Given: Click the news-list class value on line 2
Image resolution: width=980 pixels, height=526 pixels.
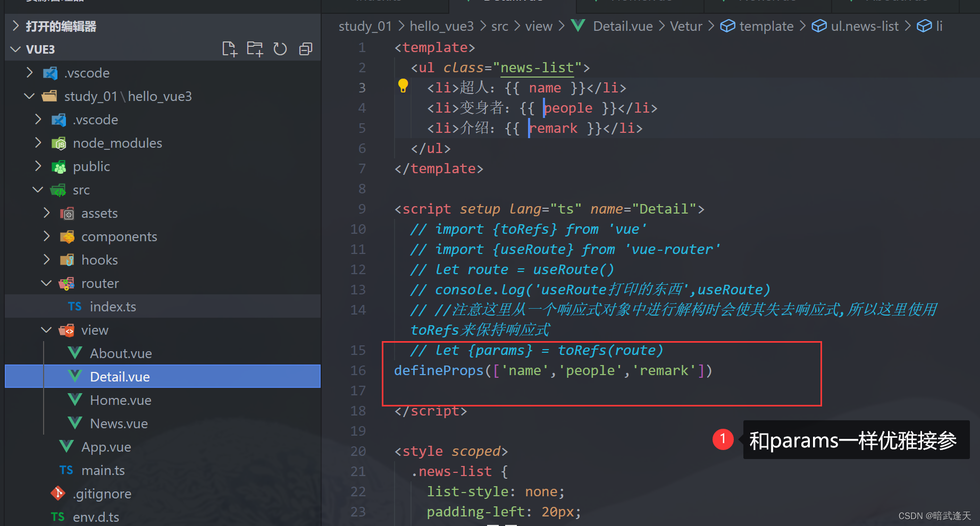Looking at the screenshot, I should tap(537, 67).
